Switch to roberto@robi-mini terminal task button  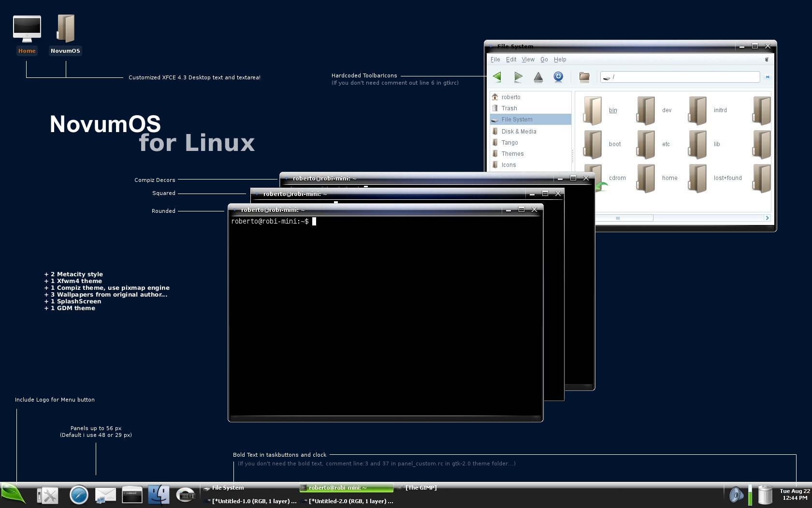[347, 488]
